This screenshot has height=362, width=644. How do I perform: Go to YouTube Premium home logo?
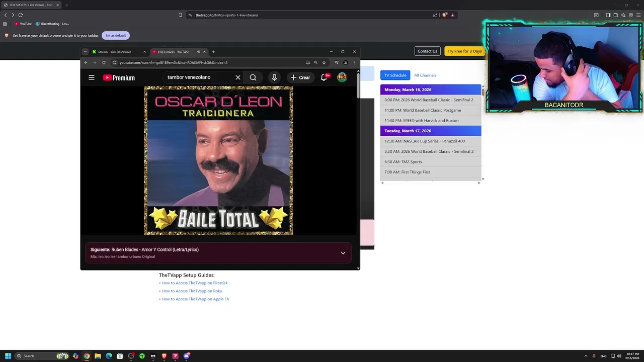[x=119, y=77]
